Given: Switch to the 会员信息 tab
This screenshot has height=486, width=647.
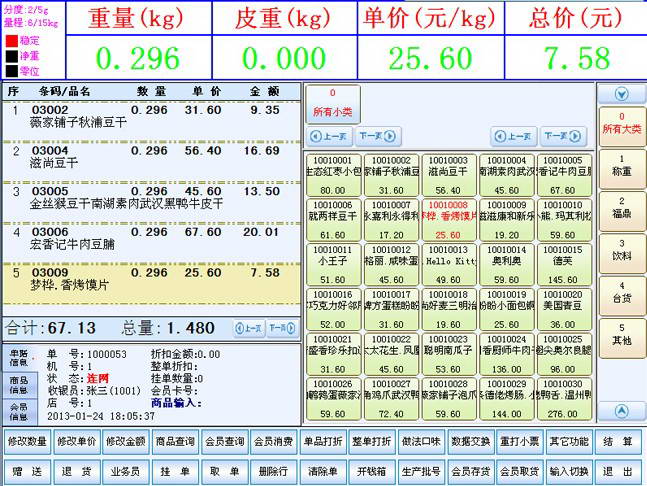Looking at the screenshot, I should (x=19, y=412).
